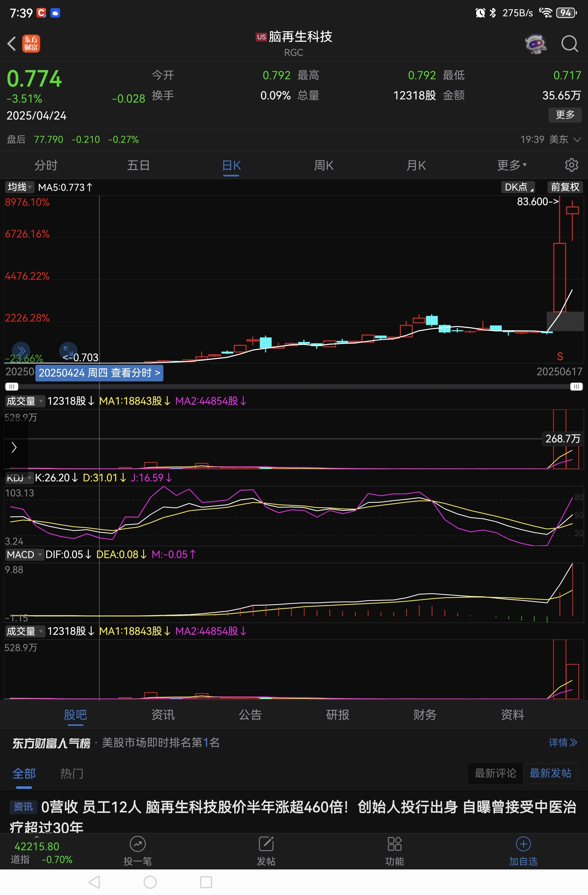This screenshot has width=588, height=895.
Task: Tap Android home circle button
Action: (150, 882)
